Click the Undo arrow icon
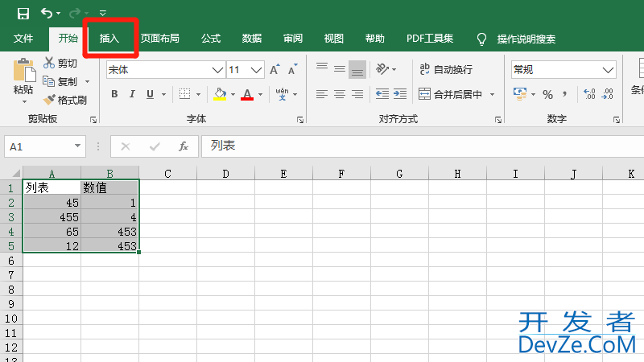The image size is (644, 362). [x=47, y=14]
